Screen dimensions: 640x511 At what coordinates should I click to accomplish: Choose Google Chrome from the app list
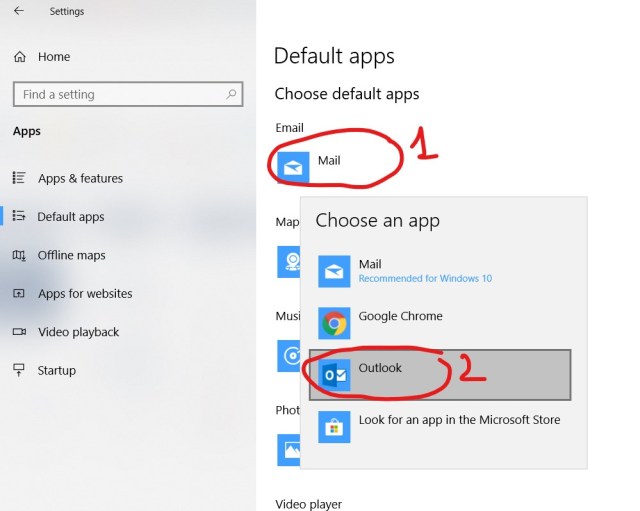click(400, 317)
